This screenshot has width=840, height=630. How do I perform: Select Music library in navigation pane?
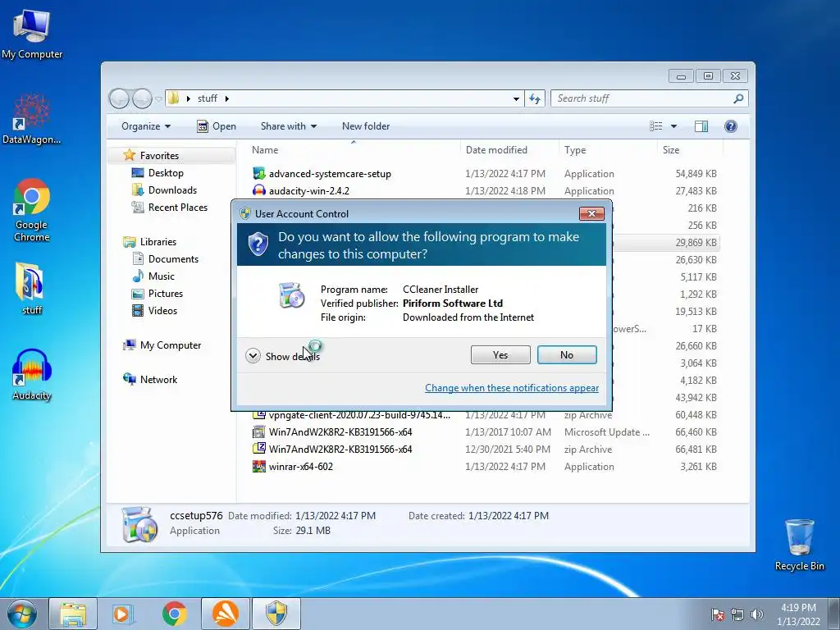click(161, 276)
